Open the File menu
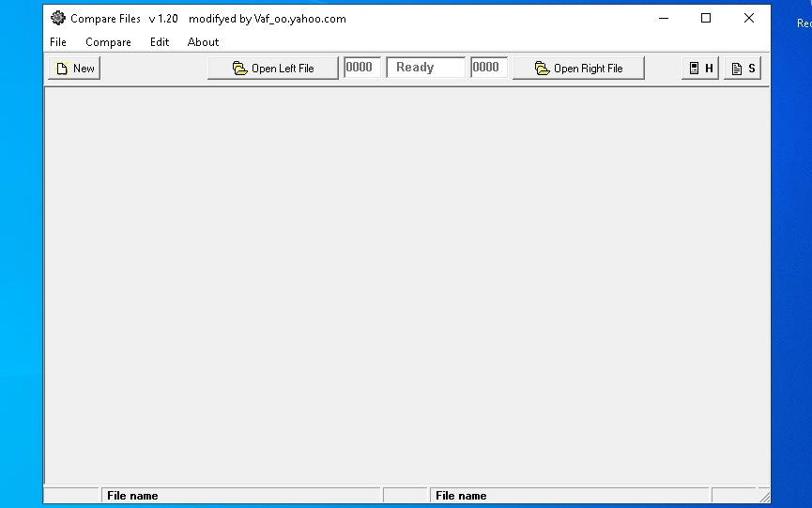 tap(58, 42)
